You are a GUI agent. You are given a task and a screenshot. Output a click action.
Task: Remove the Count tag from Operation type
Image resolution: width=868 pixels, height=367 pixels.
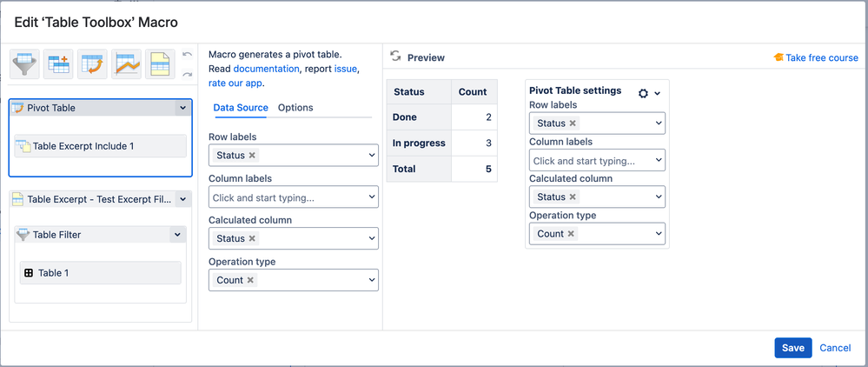coord(250,280)
